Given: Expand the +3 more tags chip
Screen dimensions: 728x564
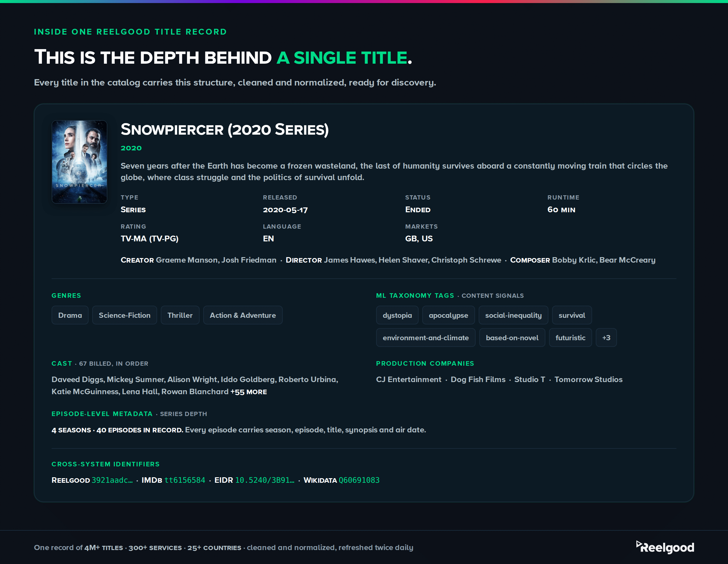Looking at the screenshot, I should (606, 337).
